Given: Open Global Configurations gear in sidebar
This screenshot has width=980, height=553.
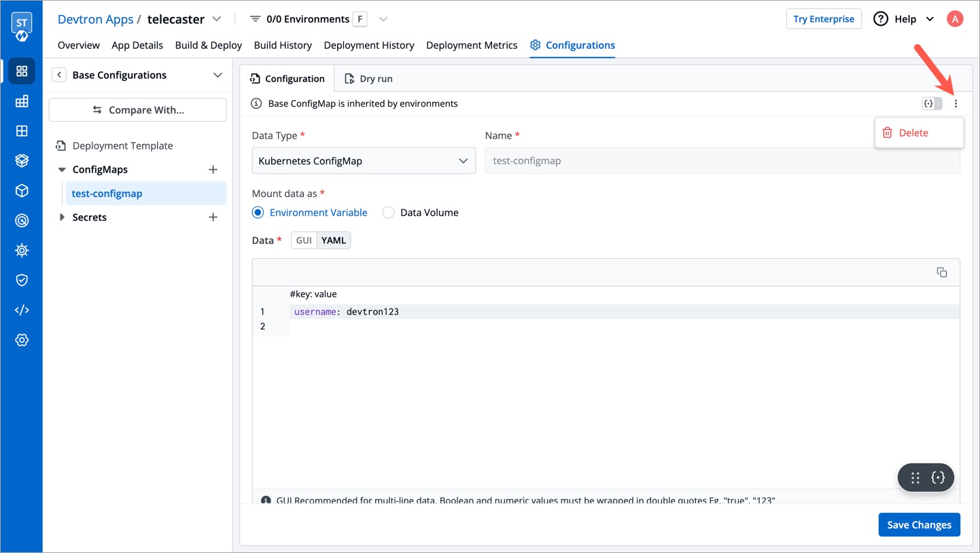Looking at the screenshot, I should 22,340.
